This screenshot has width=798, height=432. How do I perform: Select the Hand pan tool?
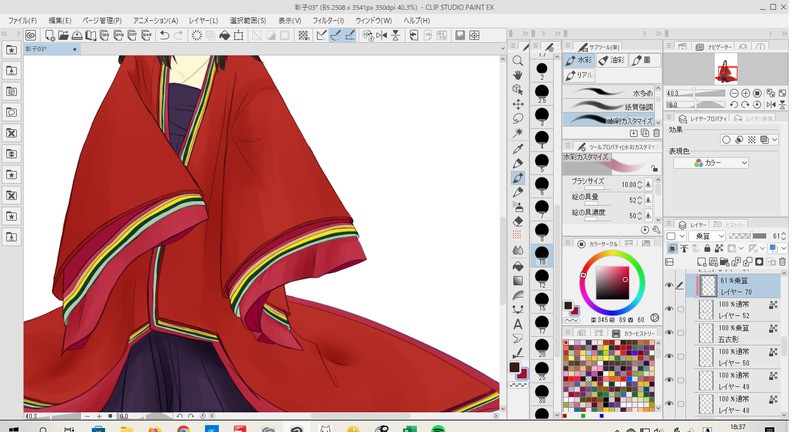click(x=518, y=75)
